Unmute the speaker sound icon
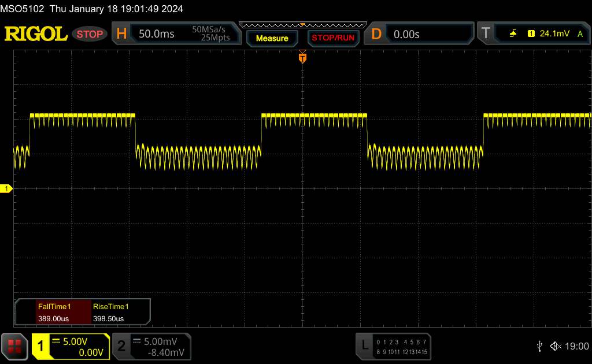 pos(556,346)
